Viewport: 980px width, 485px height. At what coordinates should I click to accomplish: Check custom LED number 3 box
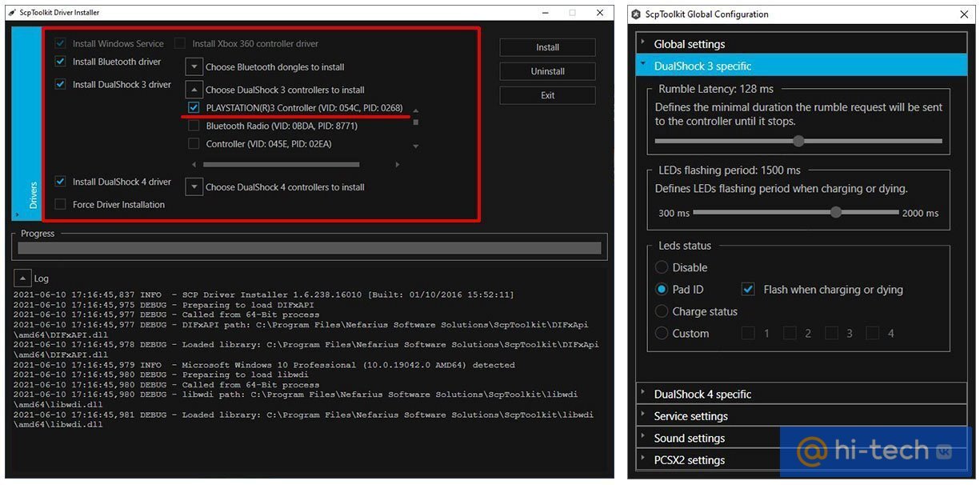coord(831,333)
